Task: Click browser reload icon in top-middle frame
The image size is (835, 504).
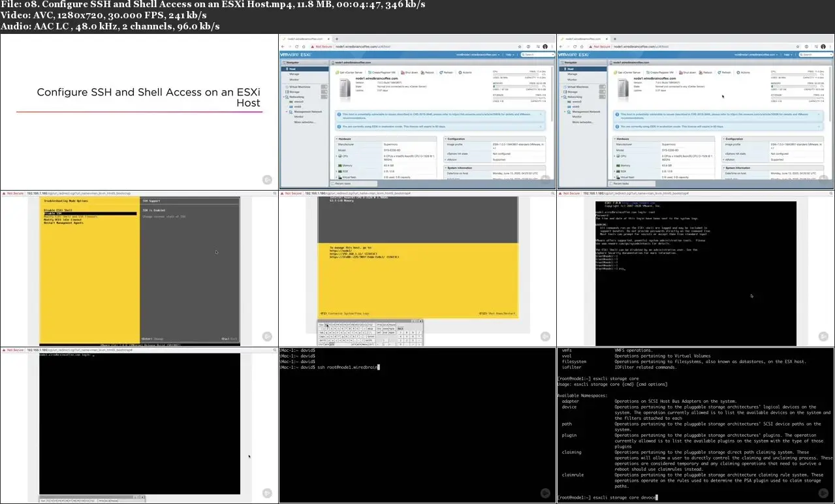Action: coord(297,46)
